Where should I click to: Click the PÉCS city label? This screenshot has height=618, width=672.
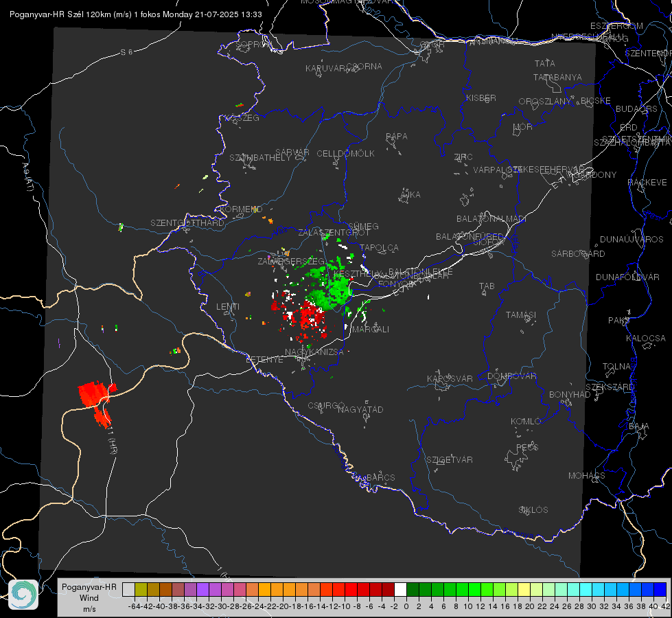[527, 447]
